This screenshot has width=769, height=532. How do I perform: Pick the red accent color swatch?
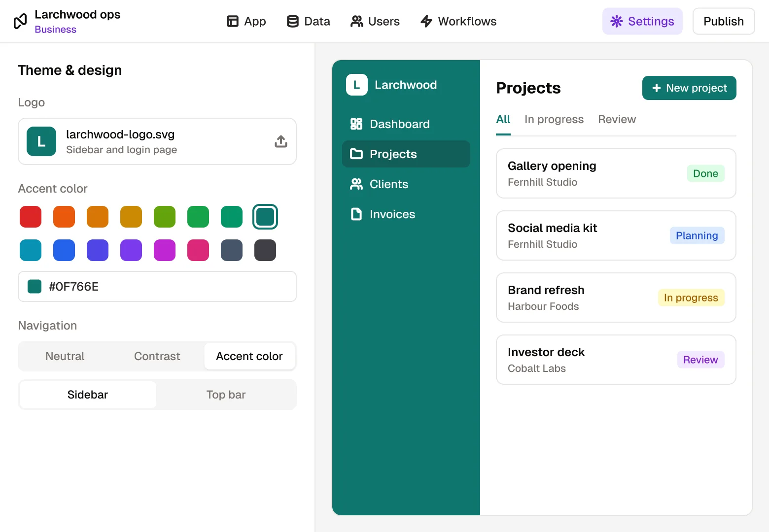31,217
